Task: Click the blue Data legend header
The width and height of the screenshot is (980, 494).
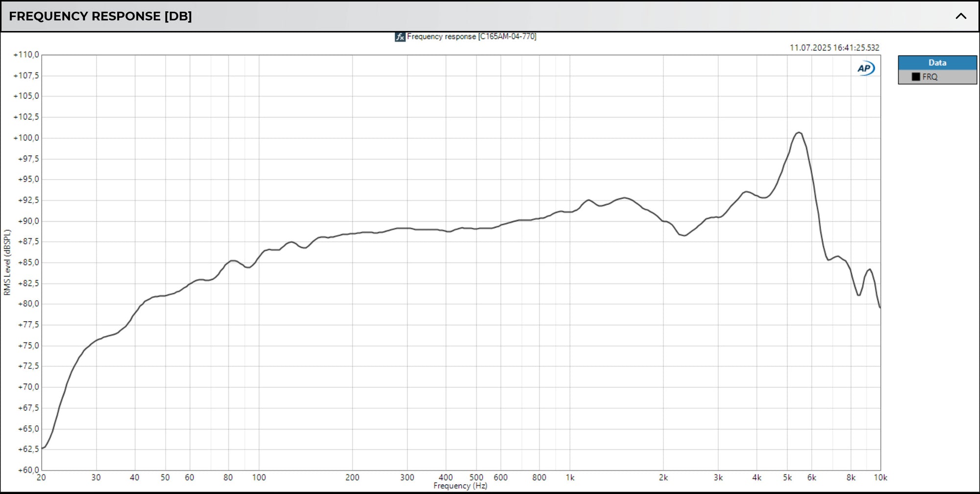Action: click(x=936, y=62)
